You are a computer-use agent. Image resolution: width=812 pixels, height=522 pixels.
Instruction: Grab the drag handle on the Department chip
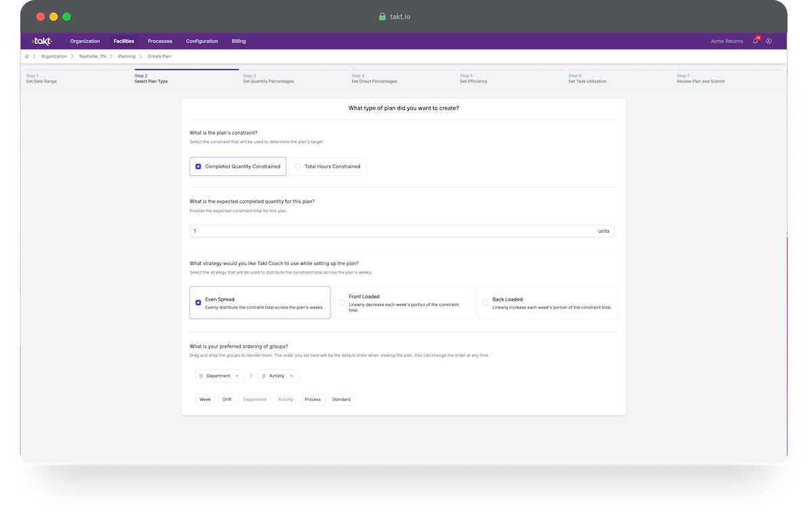click(201, 376)
